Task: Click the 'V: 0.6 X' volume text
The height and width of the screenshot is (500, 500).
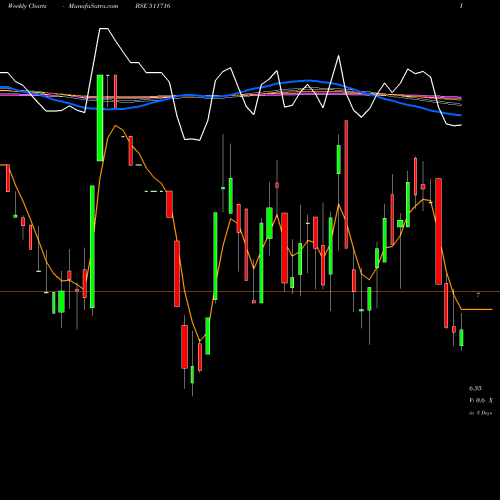Action: pyautogui.click(x=481, y=401)
